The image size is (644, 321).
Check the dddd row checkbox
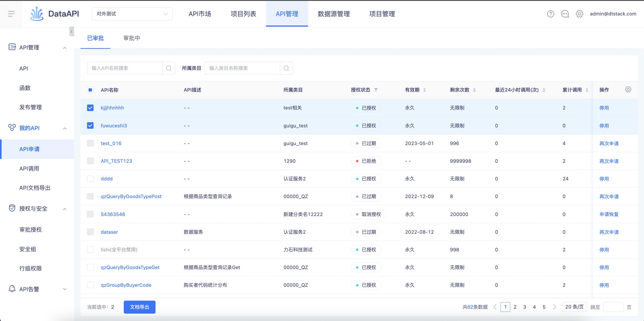[90, 179]
